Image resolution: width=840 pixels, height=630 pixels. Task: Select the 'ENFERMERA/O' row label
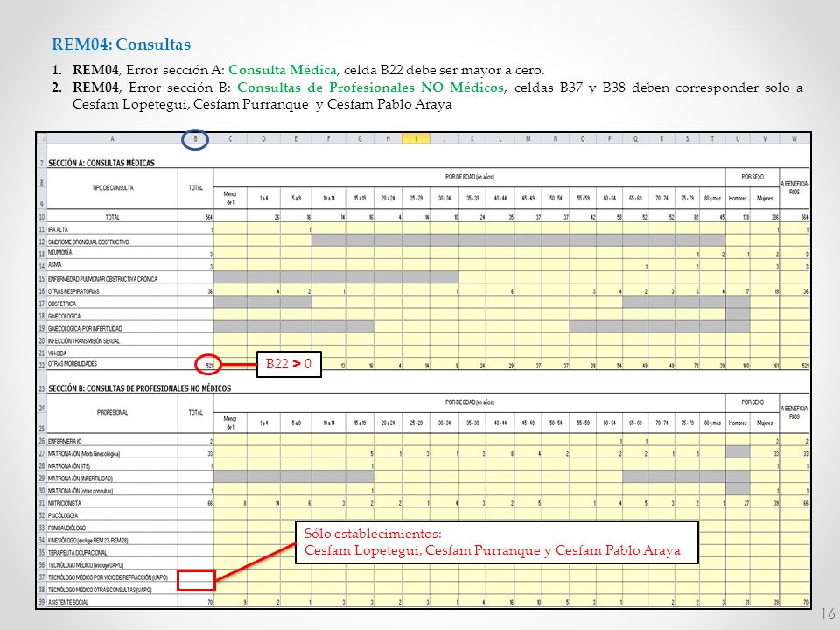[x=65, y=441]
